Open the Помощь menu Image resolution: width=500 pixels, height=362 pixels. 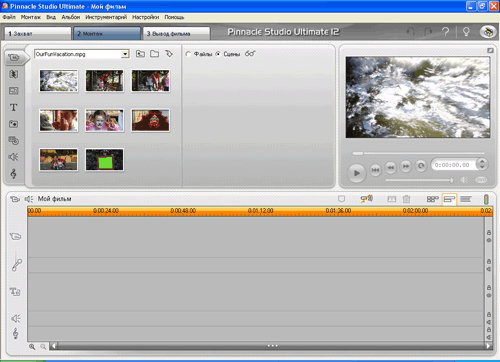[174, 17]
